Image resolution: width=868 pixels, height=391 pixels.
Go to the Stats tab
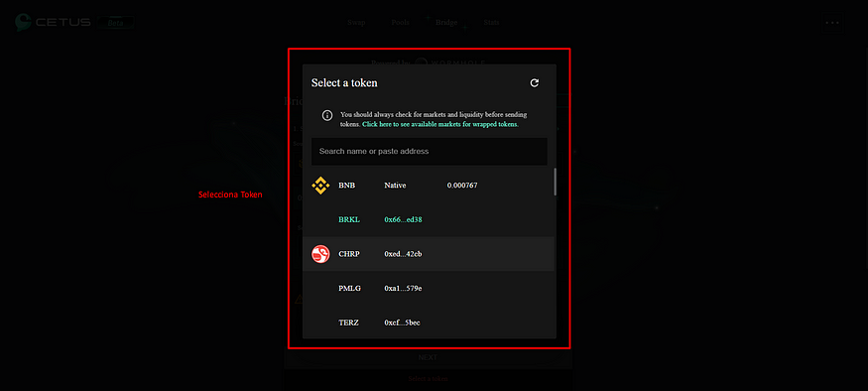tap(492, 23)
